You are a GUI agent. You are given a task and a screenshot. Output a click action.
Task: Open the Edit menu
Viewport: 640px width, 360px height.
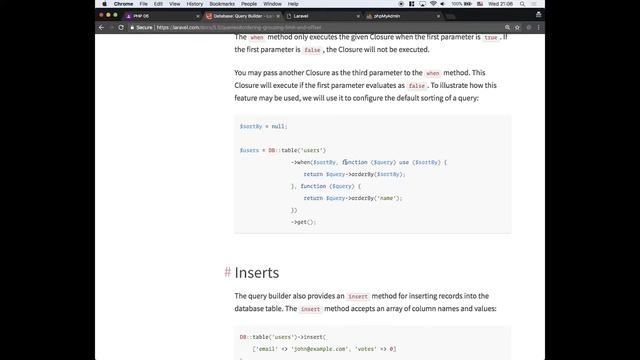tap(158, 4)
